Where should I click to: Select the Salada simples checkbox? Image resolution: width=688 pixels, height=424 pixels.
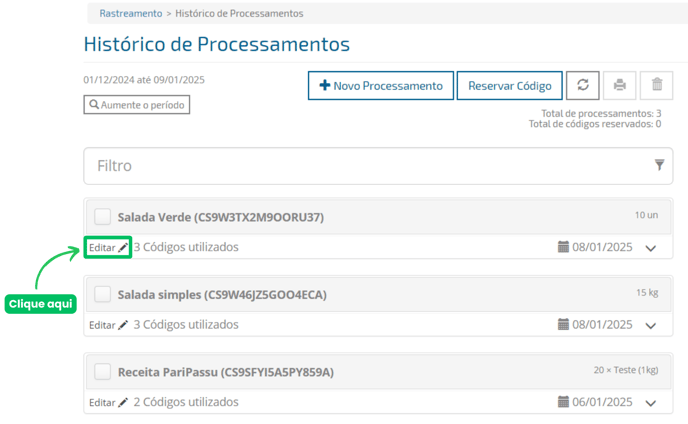102,294
